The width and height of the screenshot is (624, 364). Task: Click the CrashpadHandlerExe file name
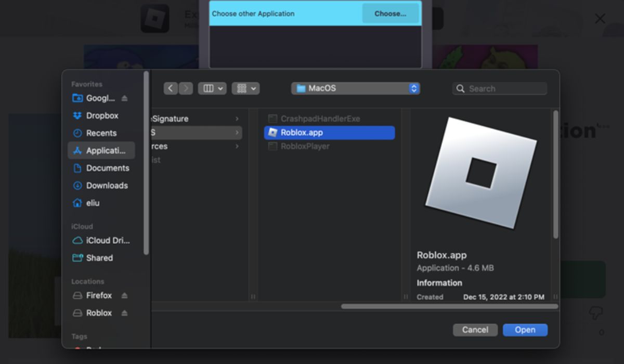tap(320, 119)
